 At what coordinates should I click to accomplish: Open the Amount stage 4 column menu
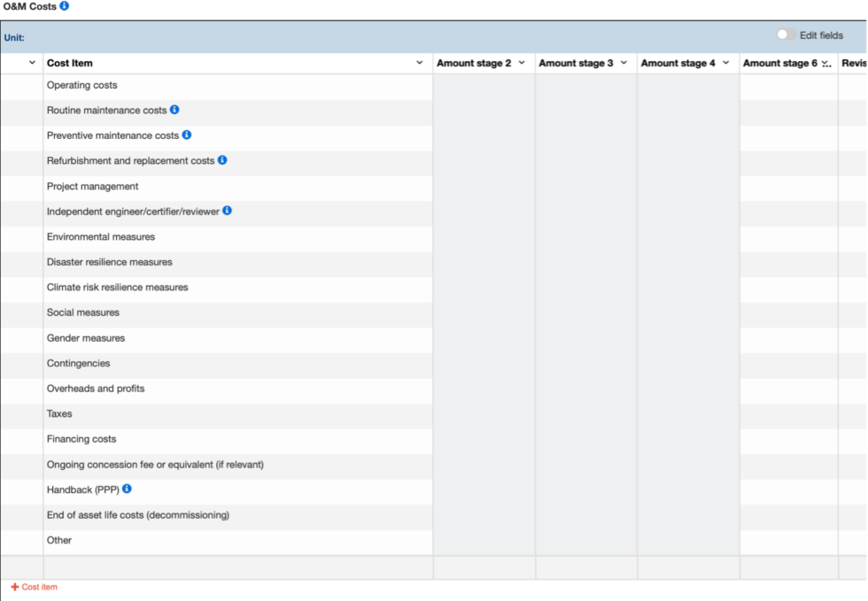point(725,63)
